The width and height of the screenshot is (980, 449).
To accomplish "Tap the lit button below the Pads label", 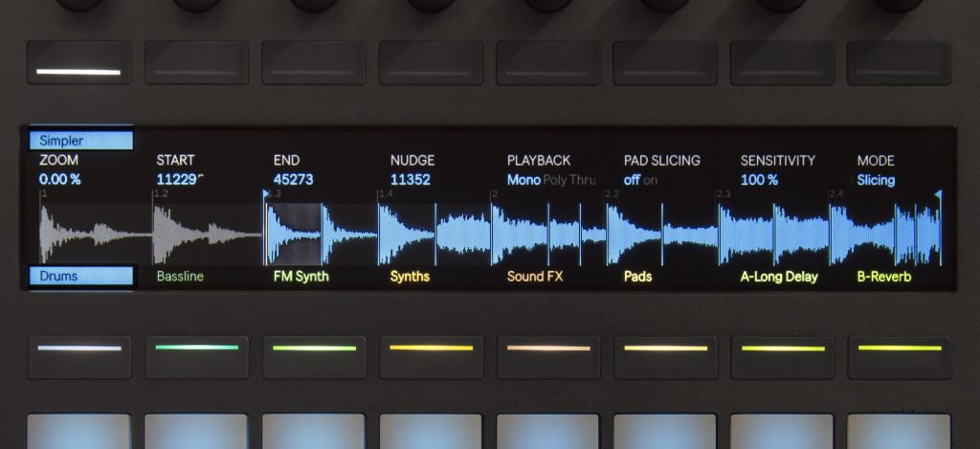I will pyautogui.click(x=666, y=357).
